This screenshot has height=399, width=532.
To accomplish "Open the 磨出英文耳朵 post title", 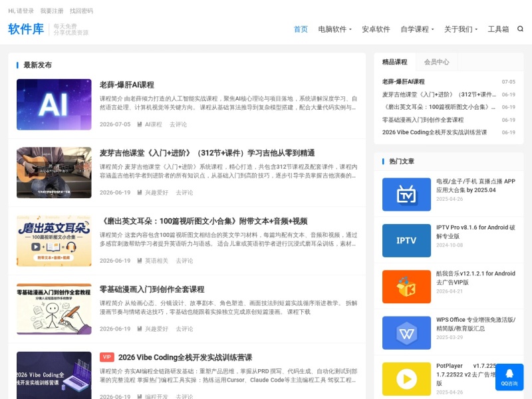I will coord(203,221).
